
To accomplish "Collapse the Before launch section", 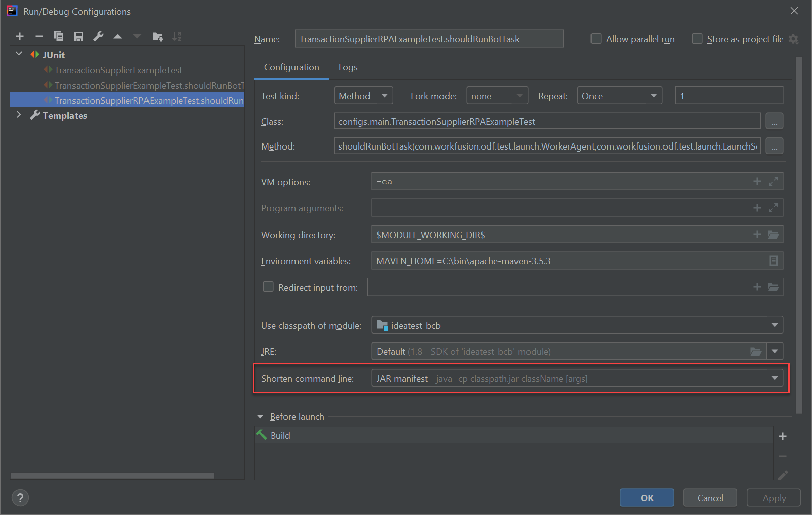I will pyautogui.click(x=260, y=417).
